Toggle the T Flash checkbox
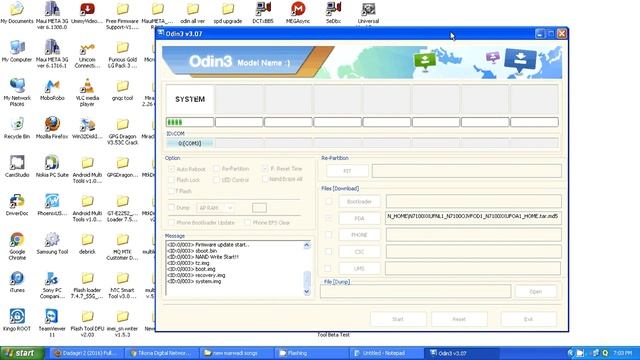This screenshot has height=360, width=640. (171, 191)
